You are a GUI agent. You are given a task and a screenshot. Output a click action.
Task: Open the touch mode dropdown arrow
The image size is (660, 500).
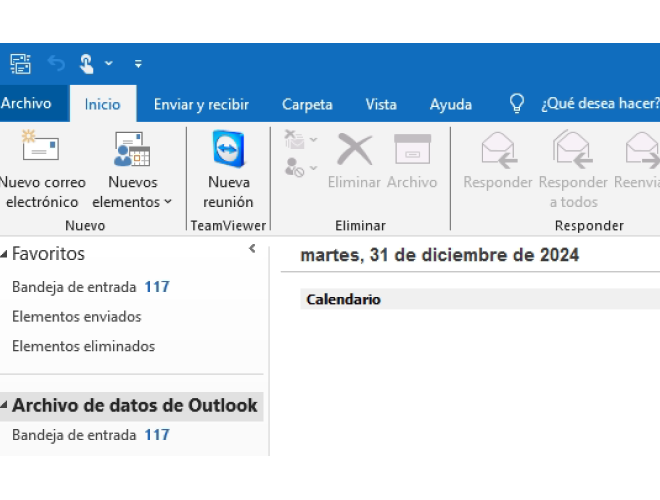pyautogui.click(x=108, y=64)
